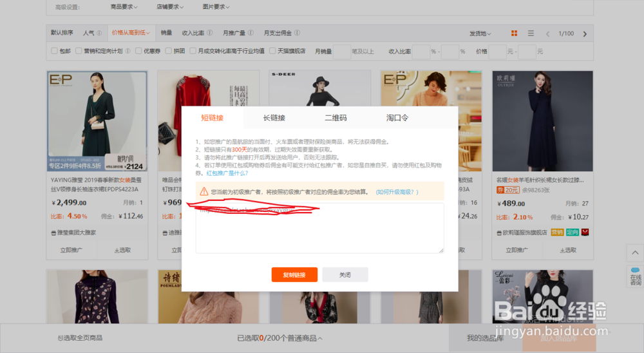644x353 pixels.
Task: Click 选取 on 名媛女装 dress card
Action: click(x=568, y=250)
